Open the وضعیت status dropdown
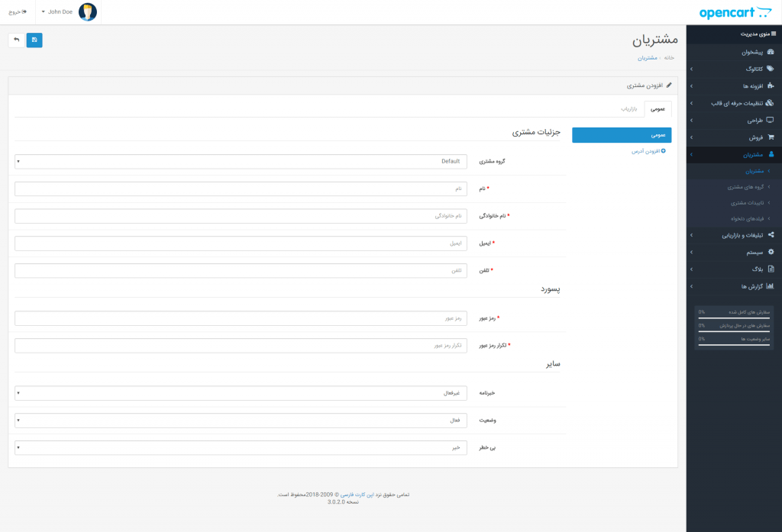 pos(241,421)
